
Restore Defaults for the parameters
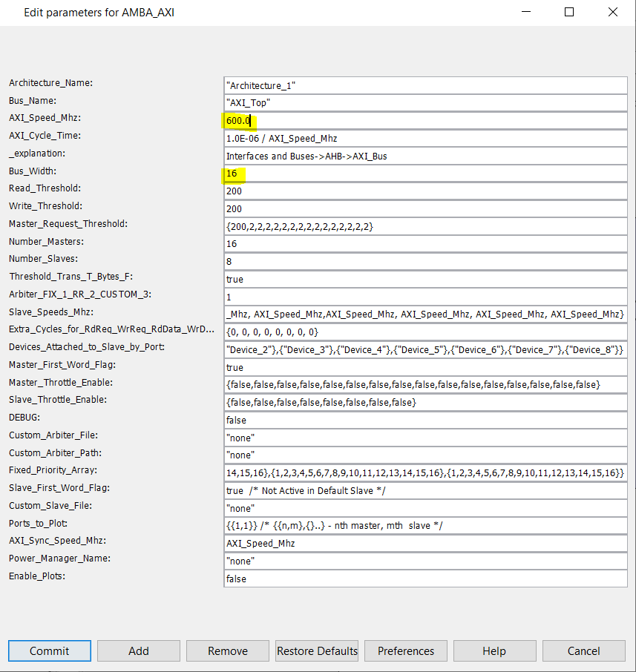[317, 650]
